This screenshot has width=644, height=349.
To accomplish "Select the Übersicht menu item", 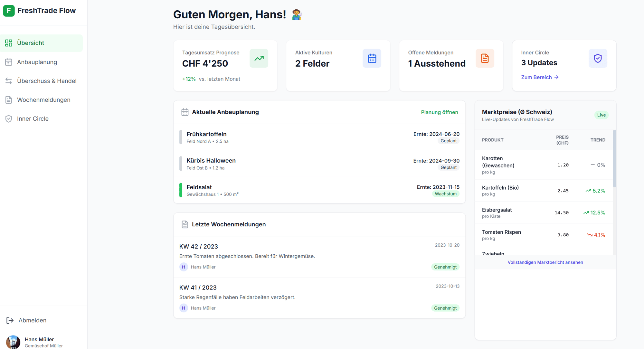I will pyautogui.click(x=31, y=43).
